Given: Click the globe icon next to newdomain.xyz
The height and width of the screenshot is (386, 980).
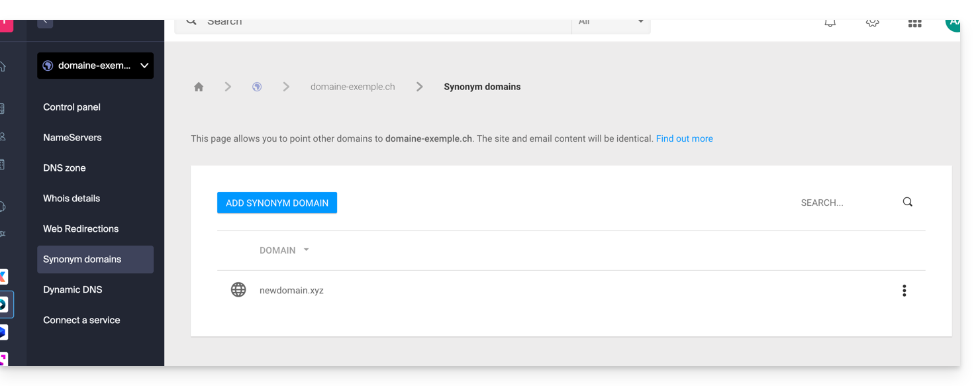Looking at the screenshot, I should tap(238, 290).
